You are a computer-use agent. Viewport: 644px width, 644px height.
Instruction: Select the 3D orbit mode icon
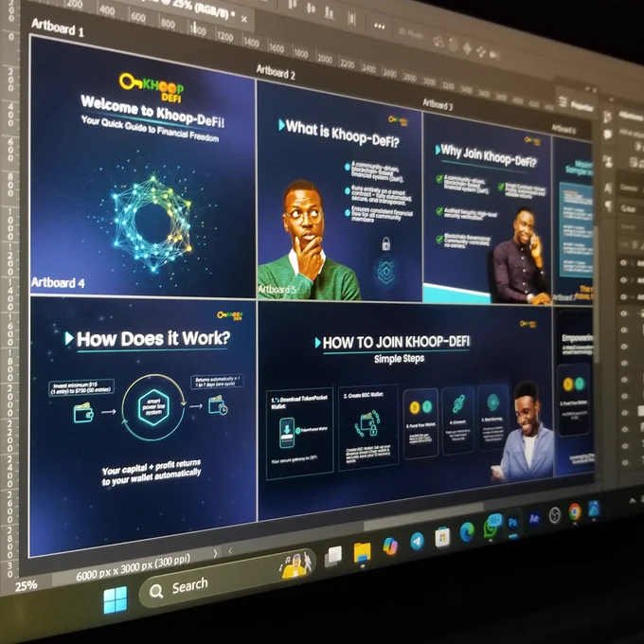[438, 41]
